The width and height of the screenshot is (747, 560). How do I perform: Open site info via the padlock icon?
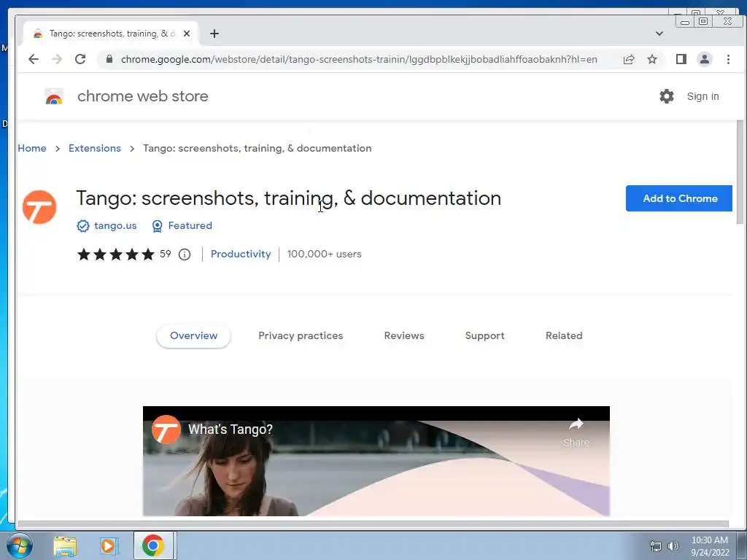[109, 59]
